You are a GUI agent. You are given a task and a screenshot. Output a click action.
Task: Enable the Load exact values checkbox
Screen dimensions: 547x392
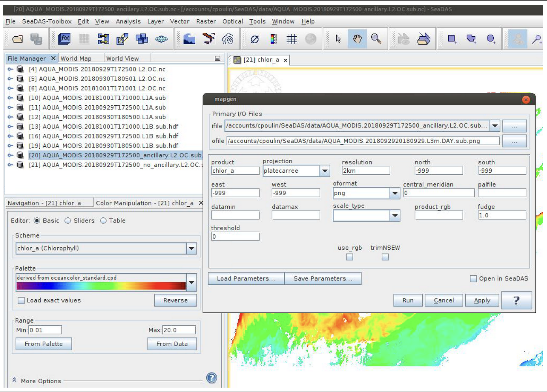click(21, 301)
